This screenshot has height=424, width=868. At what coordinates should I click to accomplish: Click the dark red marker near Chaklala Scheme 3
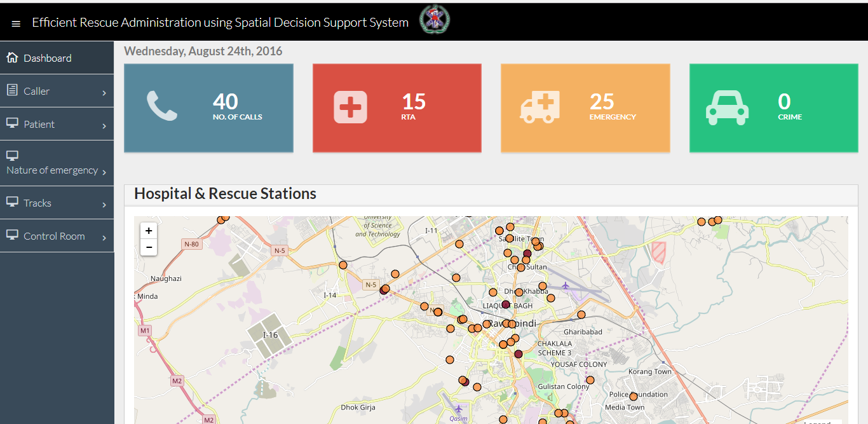pos(518,353)
